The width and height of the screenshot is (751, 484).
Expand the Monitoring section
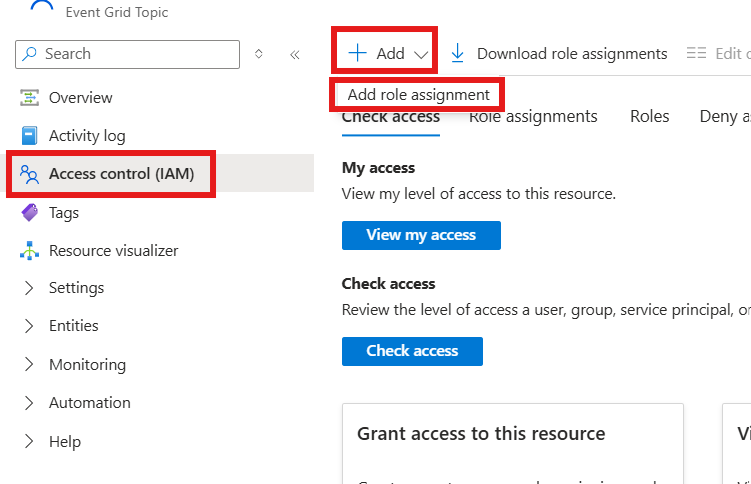(29, 365)
